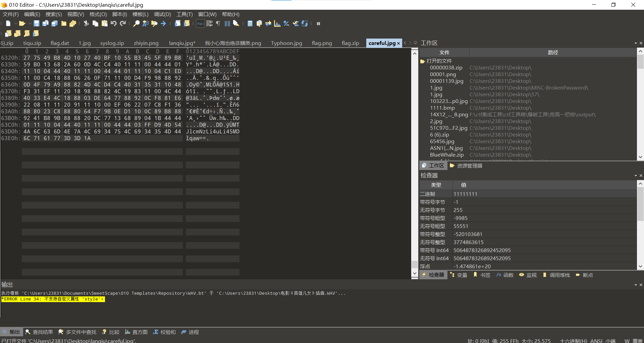Screen dimensions: 644x343
Task: Open the 检查器 panel options arrow
Action: 636,176
